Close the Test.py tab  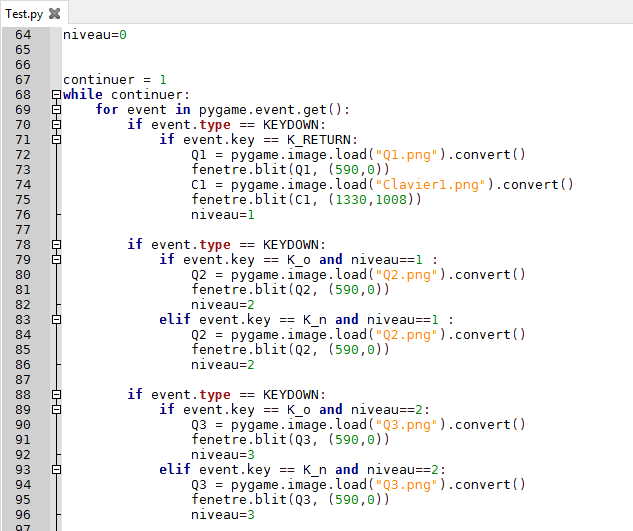(x=54, y=14)
